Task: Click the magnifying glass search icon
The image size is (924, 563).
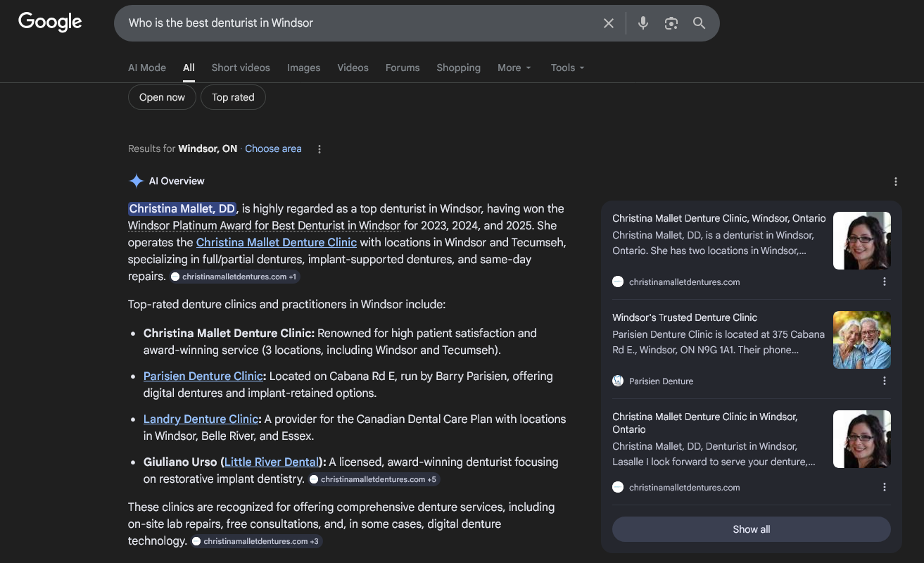Action: [x=699, y=23]
